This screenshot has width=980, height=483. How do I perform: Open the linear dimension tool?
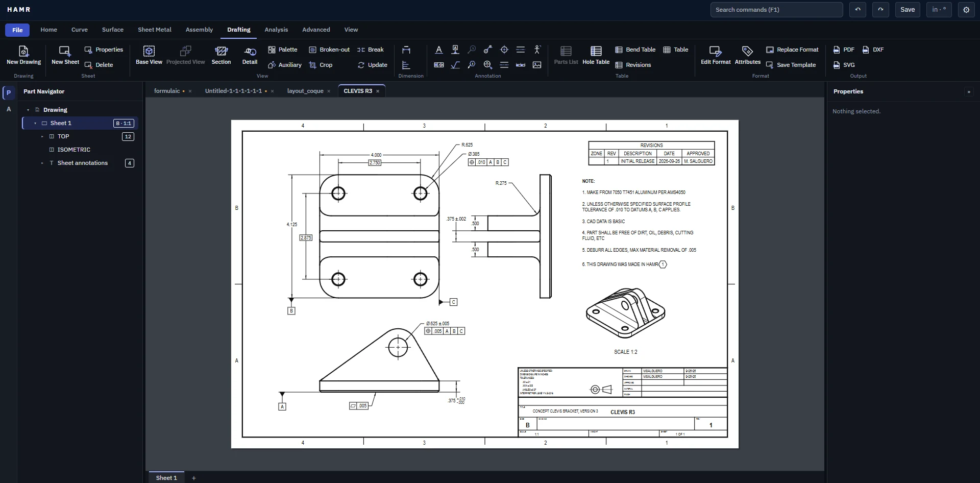click(406, 50)
